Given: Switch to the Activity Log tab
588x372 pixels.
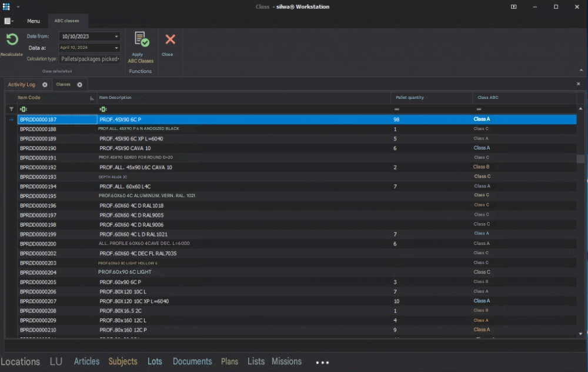Looking at the screenshot, I should click(x=21, y=84).
